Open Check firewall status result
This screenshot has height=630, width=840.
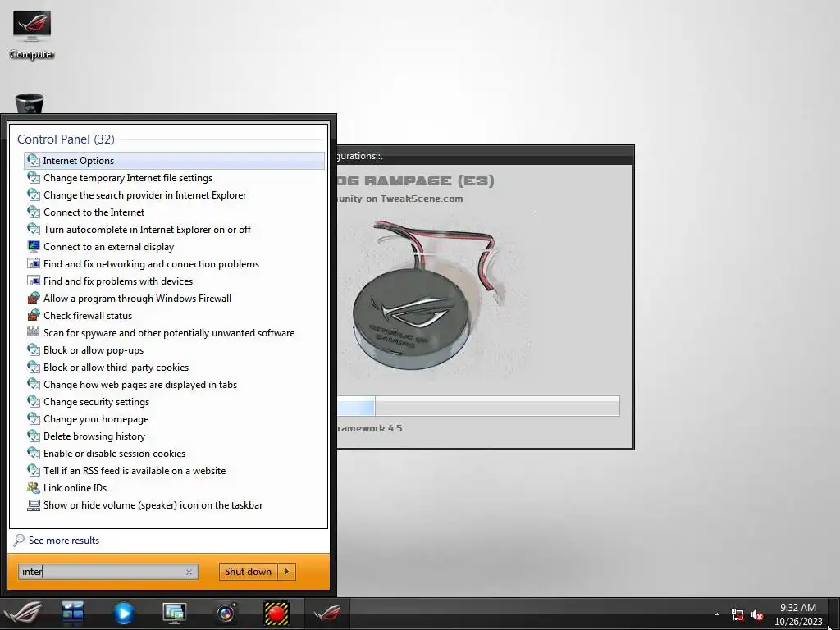pyautogui.click(x=174, y=316)
